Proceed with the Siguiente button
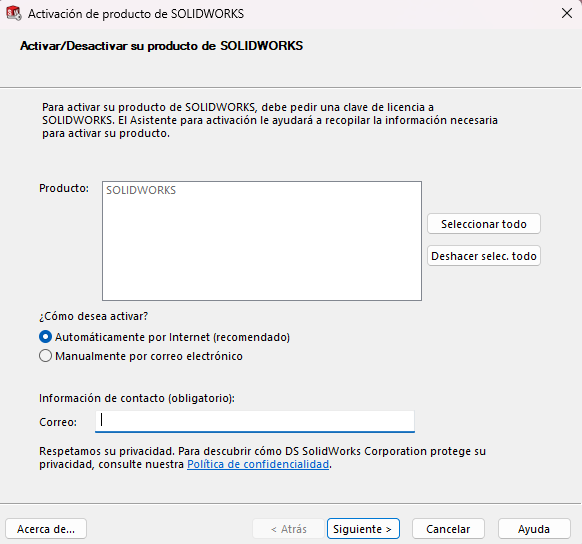Screen dimensions: 582x544 tap(363, 528)
